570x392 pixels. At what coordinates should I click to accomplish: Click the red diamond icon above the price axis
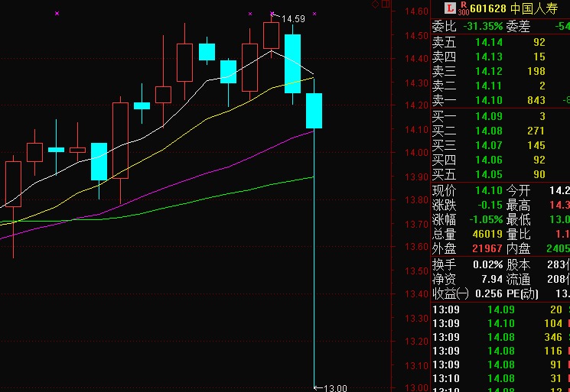375,4
